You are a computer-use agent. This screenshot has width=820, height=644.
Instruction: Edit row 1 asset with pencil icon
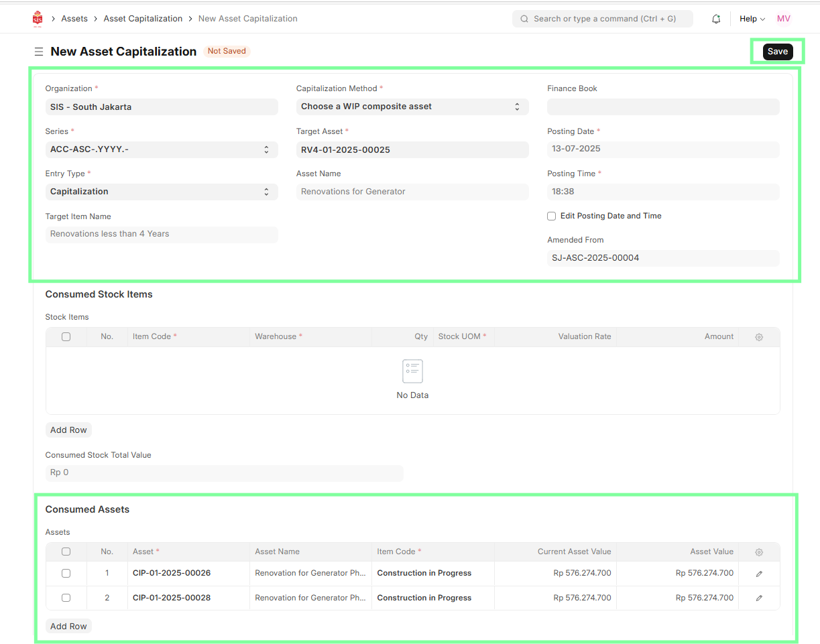[x=759, y=574]
